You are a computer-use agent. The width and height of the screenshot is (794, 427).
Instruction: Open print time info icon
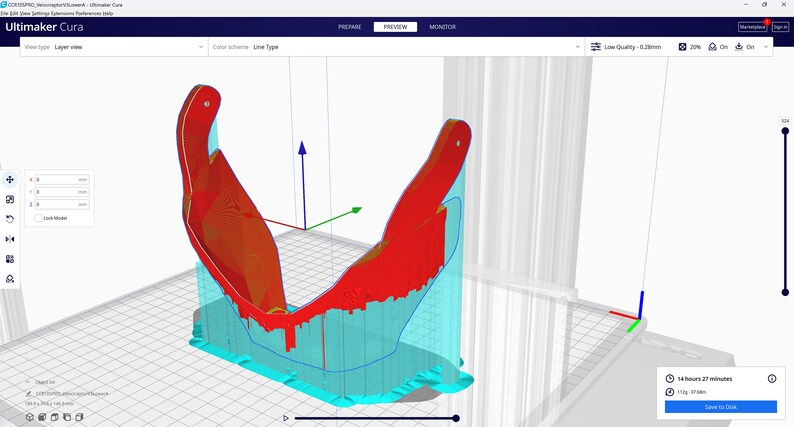(772, 378)
